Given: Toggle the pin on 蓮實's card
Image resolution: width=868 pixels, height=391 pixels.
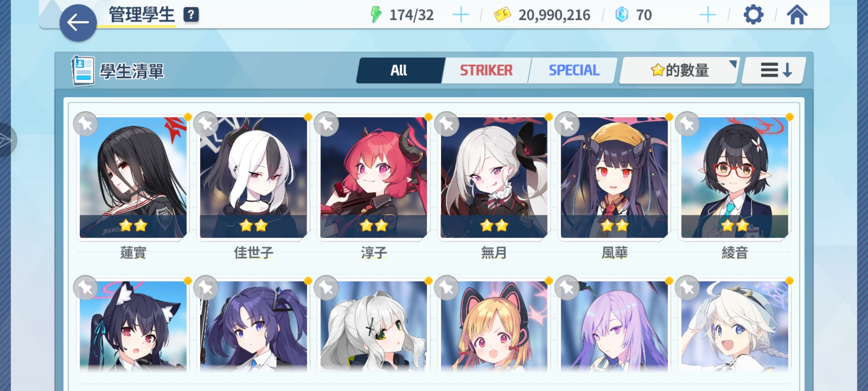Looking at the screenshot, I should 86,124.
